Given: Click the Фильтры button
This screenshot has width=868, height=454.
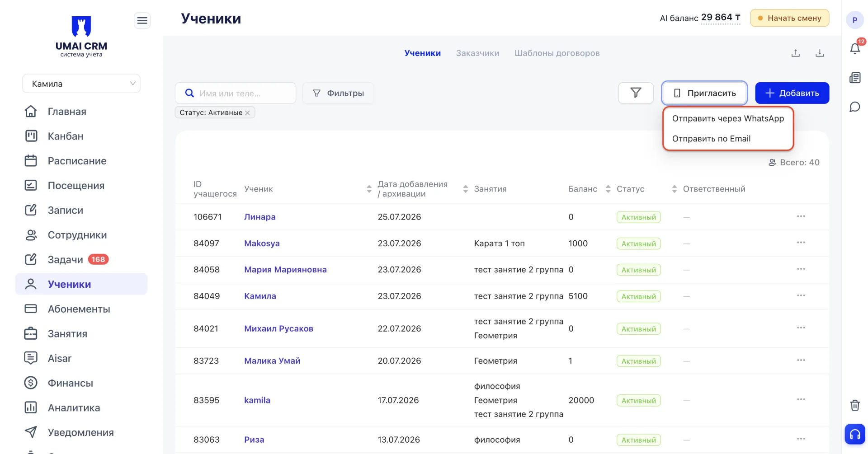Looking at the screenshot, I should coord(338,93).
